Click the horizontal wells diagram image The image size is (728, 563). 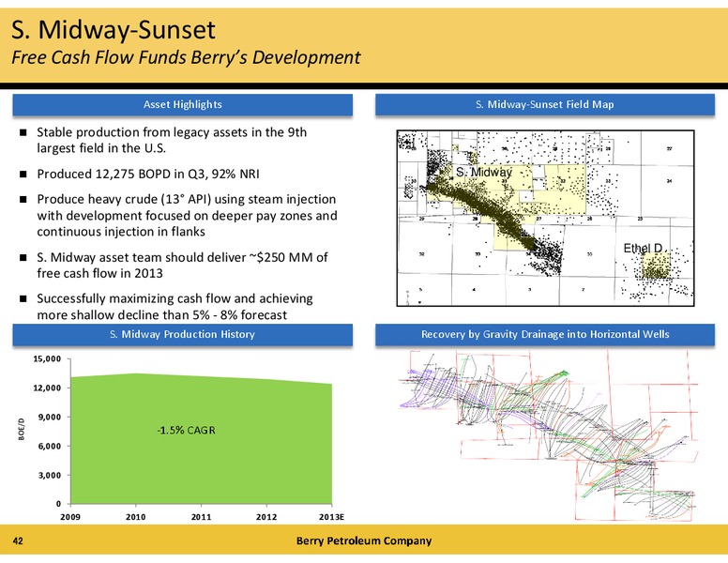tap(548, 435)
